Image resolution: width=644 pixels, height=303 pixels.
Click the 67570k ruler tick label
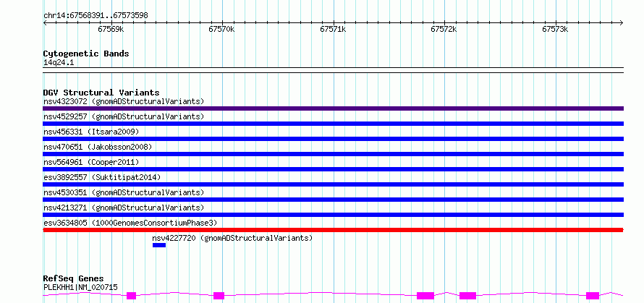point(221,29)
